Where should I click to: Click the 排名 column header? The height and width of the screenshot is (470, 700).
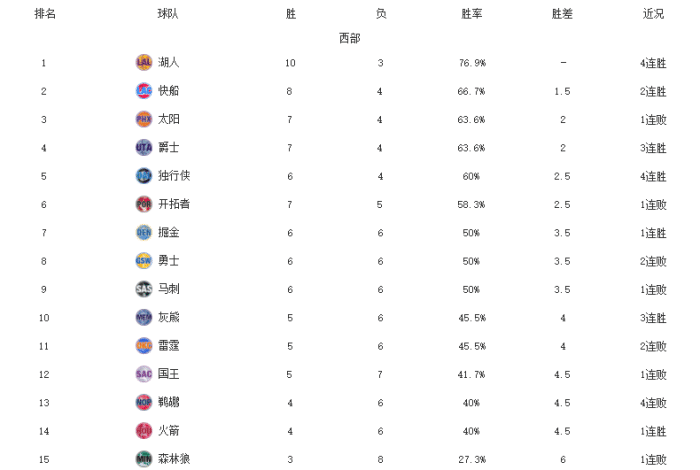pyautogui.click(x=45, y=14)
